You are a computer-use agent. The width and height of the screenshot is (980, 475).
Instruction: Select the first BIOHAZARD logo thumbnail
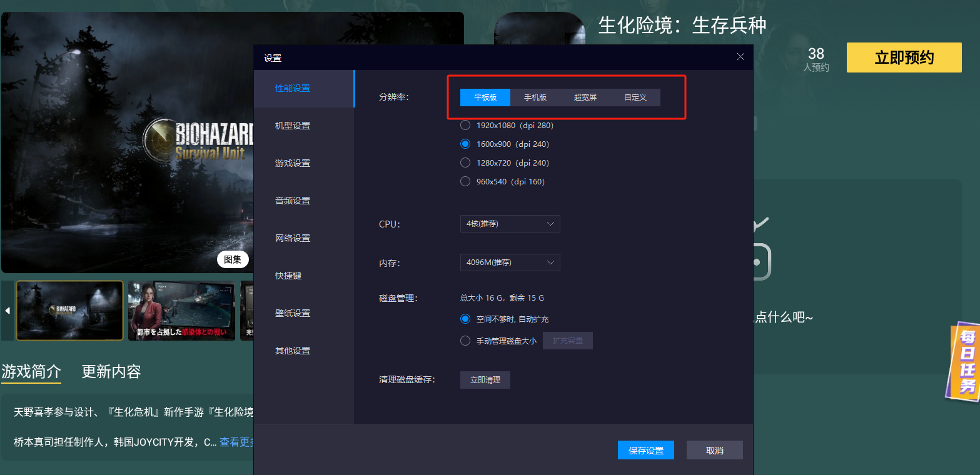click(69, 311)
